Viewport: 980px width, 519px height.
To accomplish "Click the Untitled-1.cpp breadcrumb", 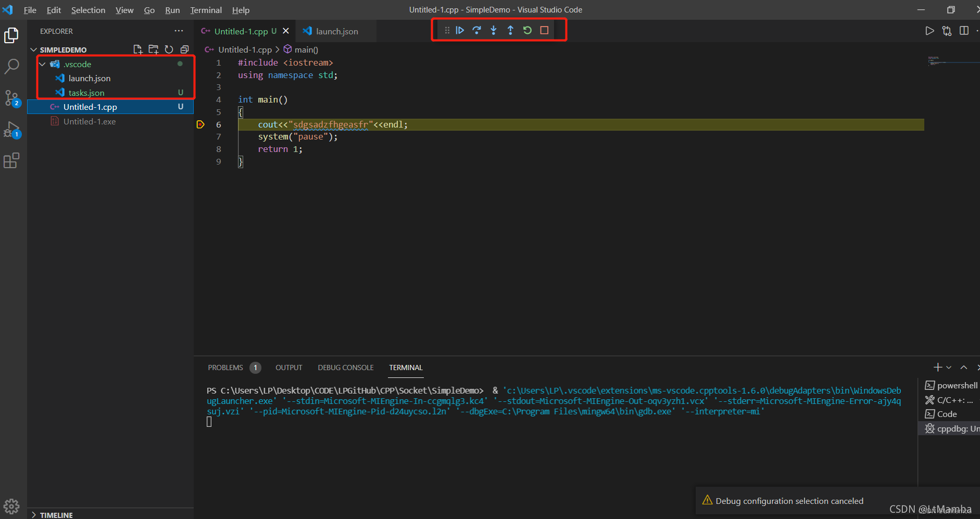I will (x=245, y=49).
